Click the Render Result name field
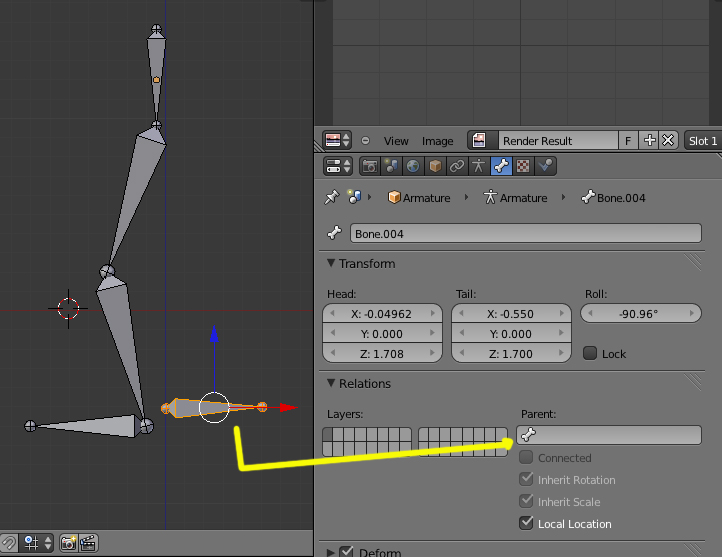Viewport: 722px width, 557px height. [558, 140]
